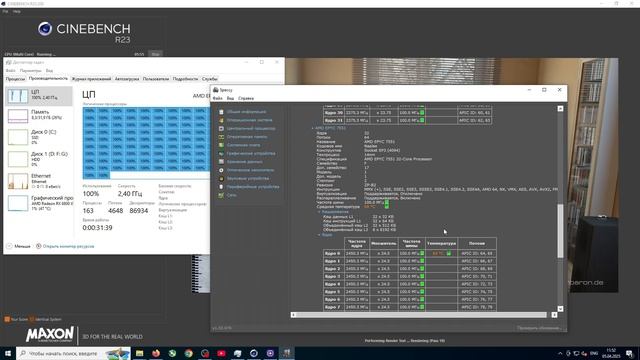Open Chrome from the taskbar
Image resolution: width=640 pixels, height=360 pixels.
[189, 353]
